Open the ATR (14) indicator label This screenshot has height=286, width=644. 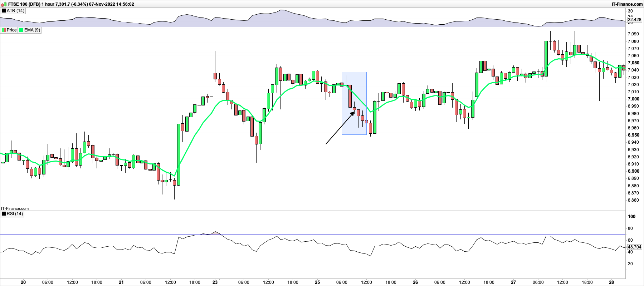[x=15, y=11]
